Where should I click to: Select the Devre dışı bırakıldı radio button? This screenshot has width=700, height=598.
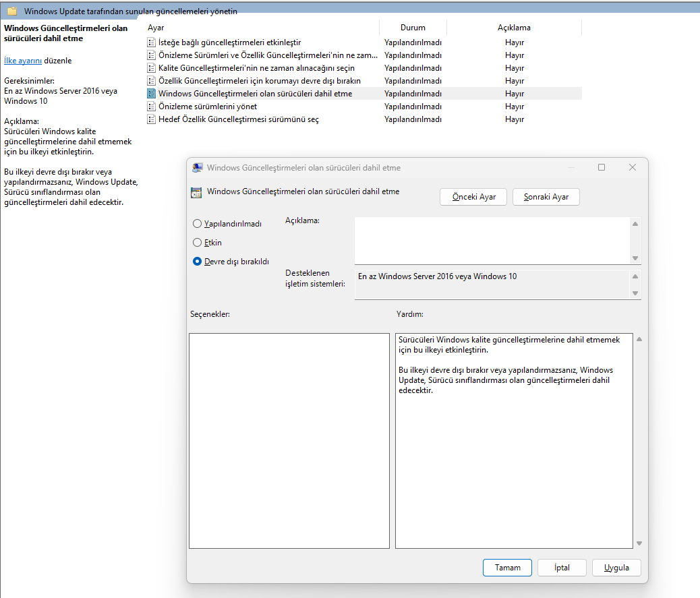(197, 262)
